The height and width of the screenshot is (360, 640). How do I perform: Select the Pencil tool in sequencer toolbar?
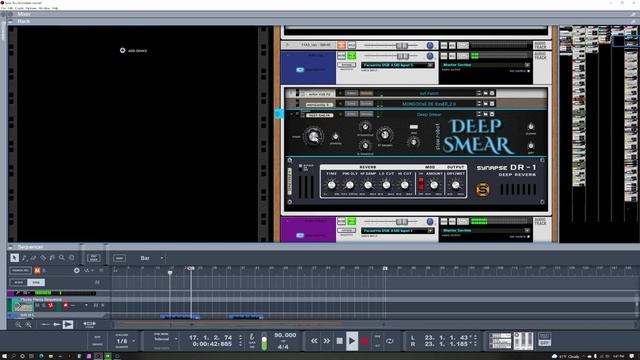click(x=24, y=258)
